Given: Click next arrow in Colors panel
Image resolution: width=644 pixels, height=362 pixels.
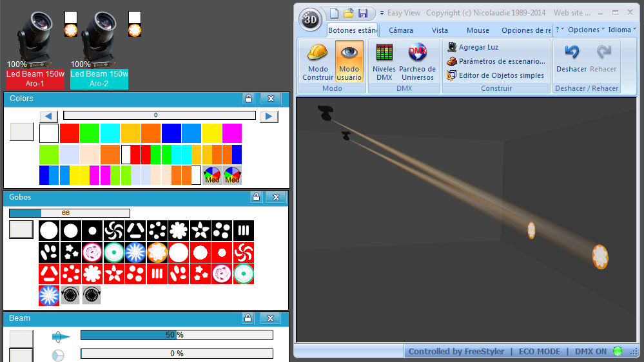Looking at the screenshot, I should click(x=269, y=116).
